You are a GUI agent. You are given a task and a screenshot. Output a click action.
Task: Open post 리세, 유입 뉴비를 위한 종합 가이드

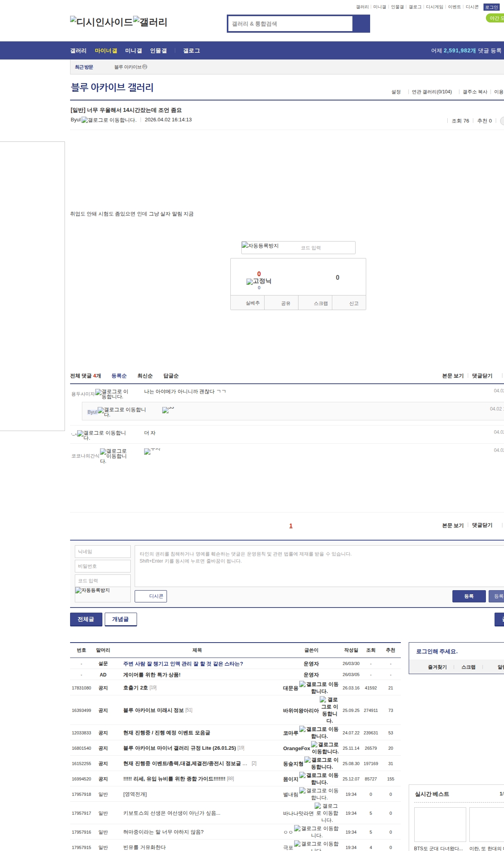tap(174, 779)
